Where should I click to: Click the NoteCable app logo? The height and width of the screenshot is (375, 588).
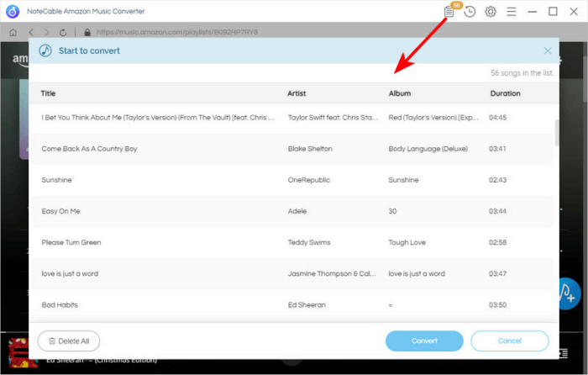click(13, 12)
